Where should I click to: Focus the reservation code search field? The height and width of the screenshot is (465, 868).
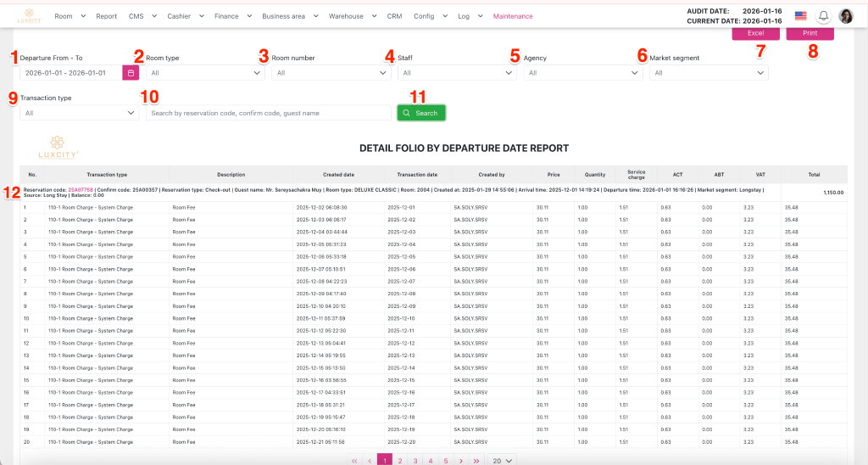click(268, 113)
